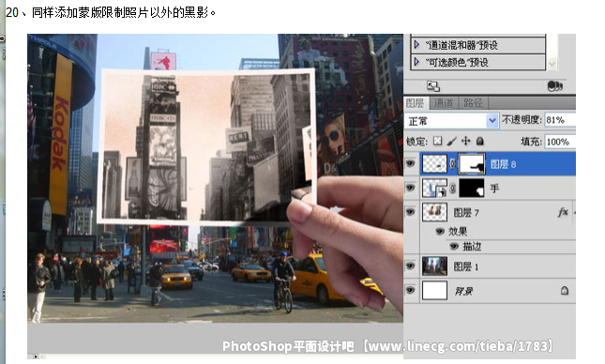Viewport: 605px width, 364px height.
Task: Click the 填充 label
Action: tap(531, 142)
